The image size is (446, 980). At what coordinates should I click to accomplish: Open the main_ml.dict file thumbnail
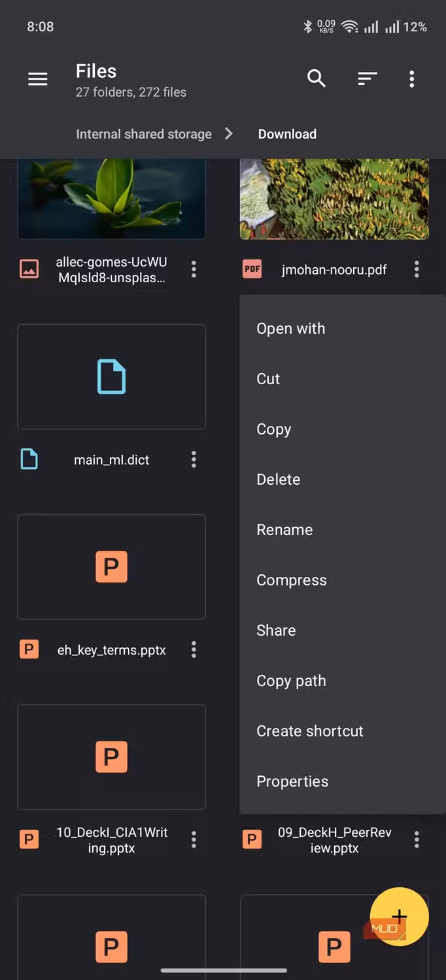point(111,377)
